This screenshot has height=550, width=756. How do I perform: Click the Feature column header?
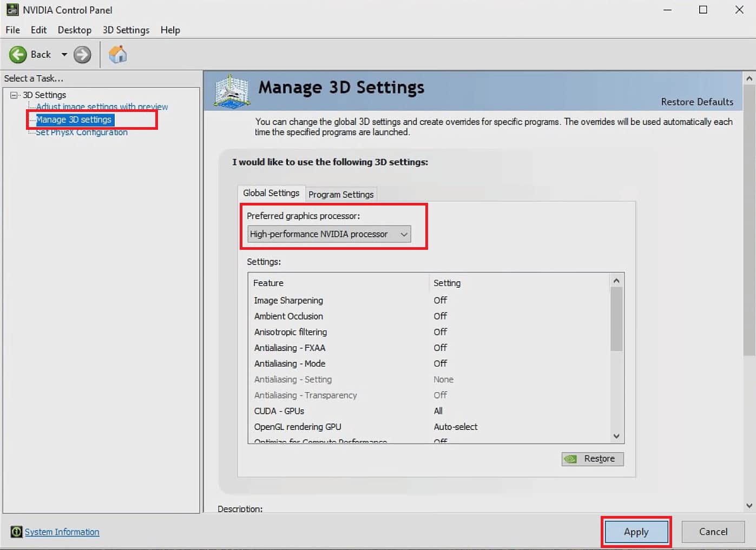[339, 283]
